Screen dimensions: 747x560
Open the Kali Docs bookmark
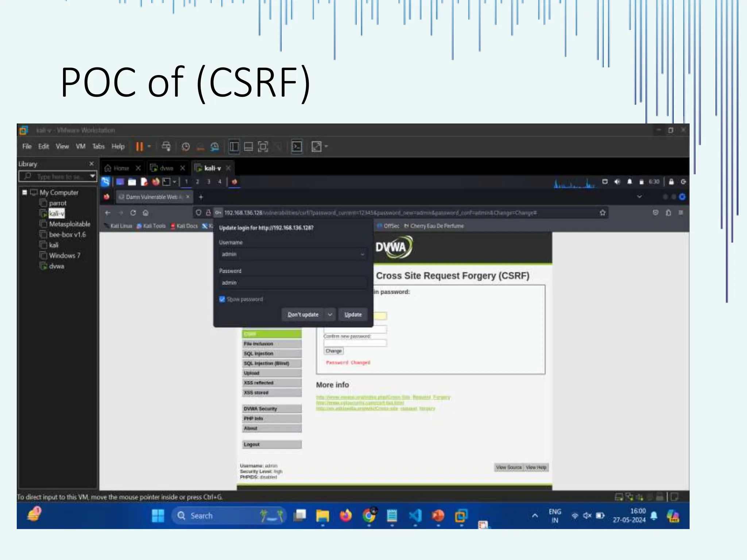pos(184,226)
